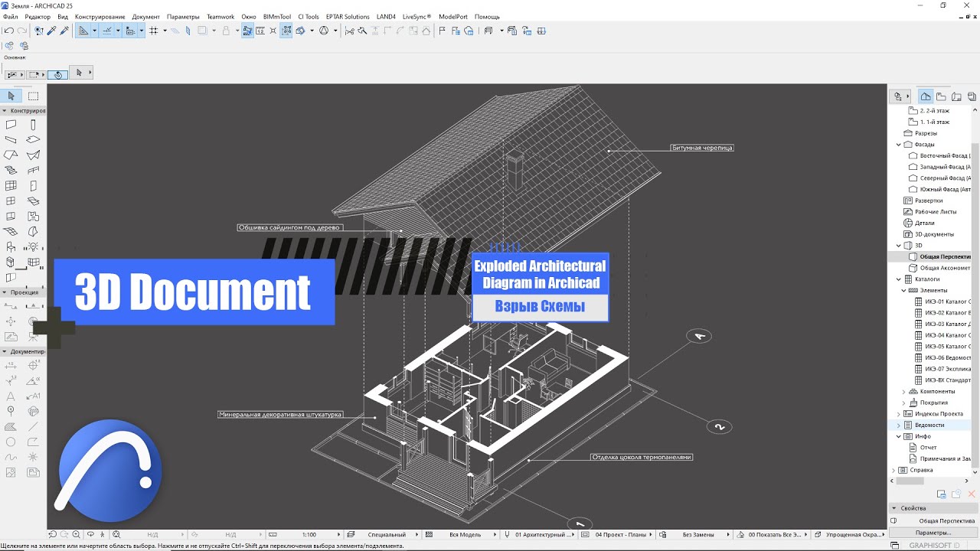Click the Параметры... button
Viewport: 980px width, 551px height.
(x=933, y=533)
